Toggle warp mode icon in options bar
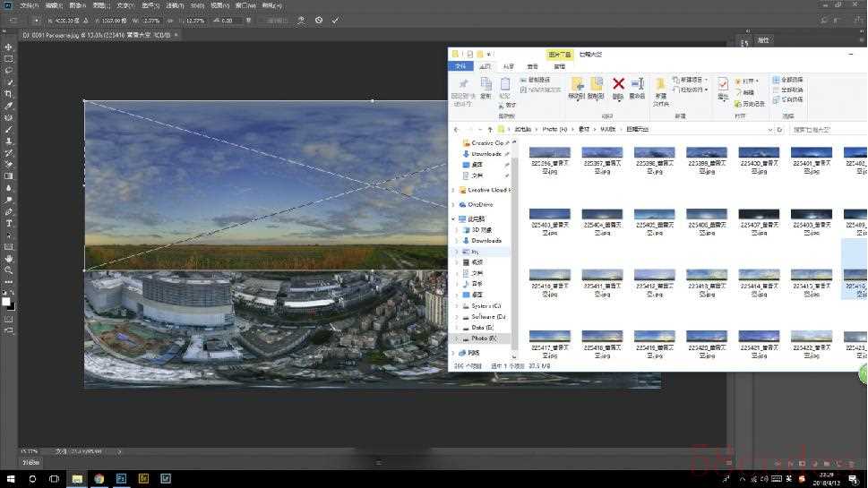 pyautogui.click(x=301, y=20)
